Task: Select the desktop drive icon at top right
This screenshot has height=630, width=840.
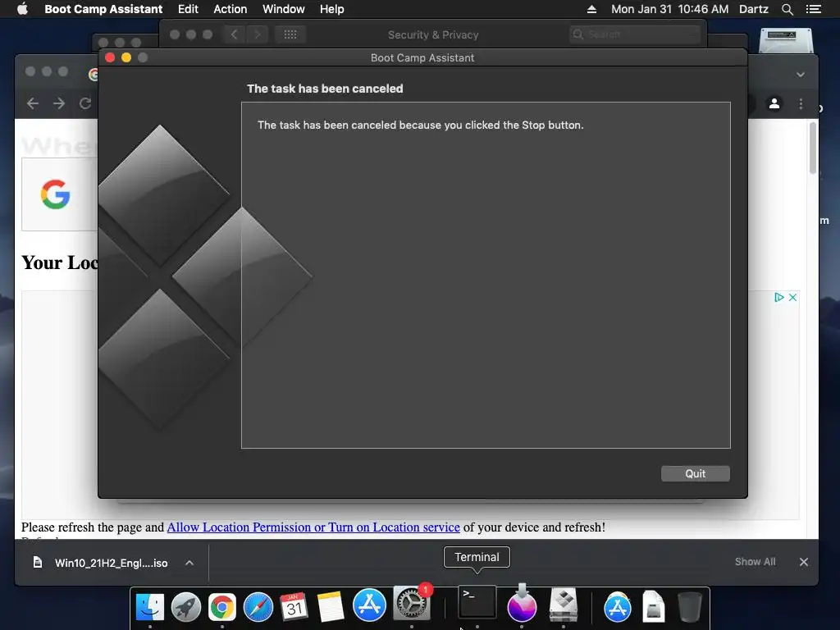Action: [x=786, y=40]
